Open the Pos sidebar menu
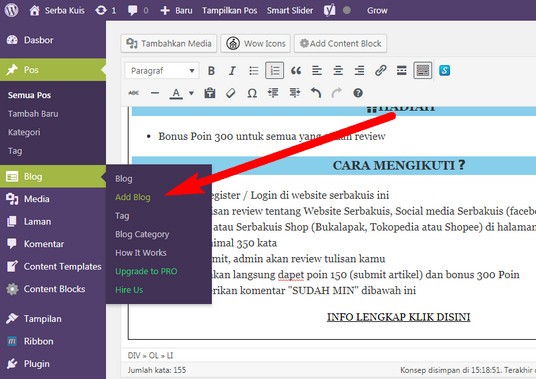Screen dimensions: 536x379 click(x=53, y=70)
